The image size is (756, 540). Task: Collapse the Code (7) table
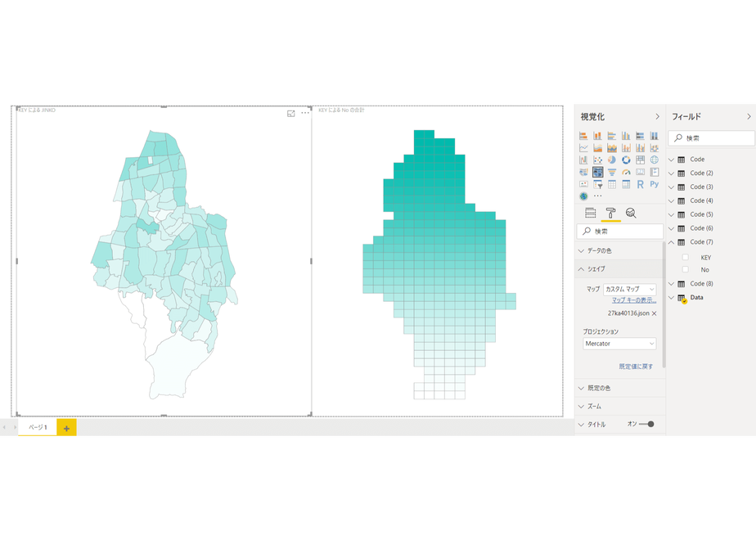click(x=671, y=242)
